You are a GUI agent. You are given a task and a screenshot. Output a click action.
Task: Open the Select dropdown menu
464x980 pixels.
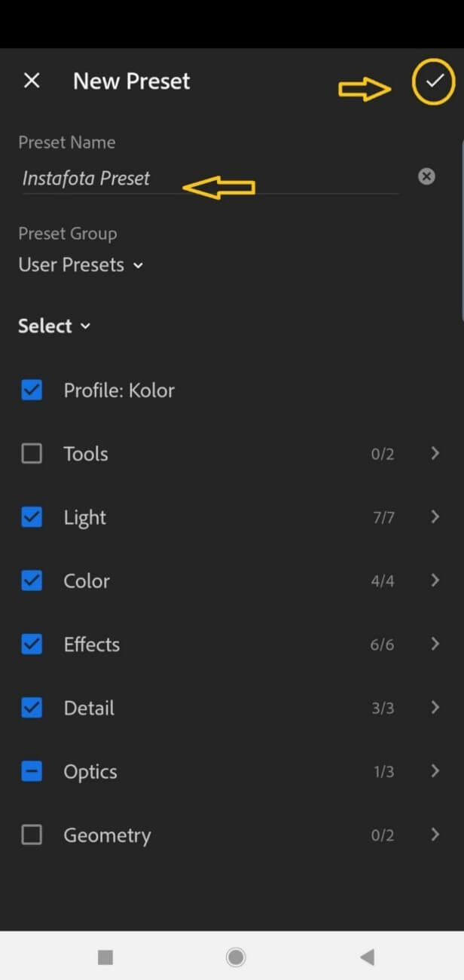[x=54, y=326]
